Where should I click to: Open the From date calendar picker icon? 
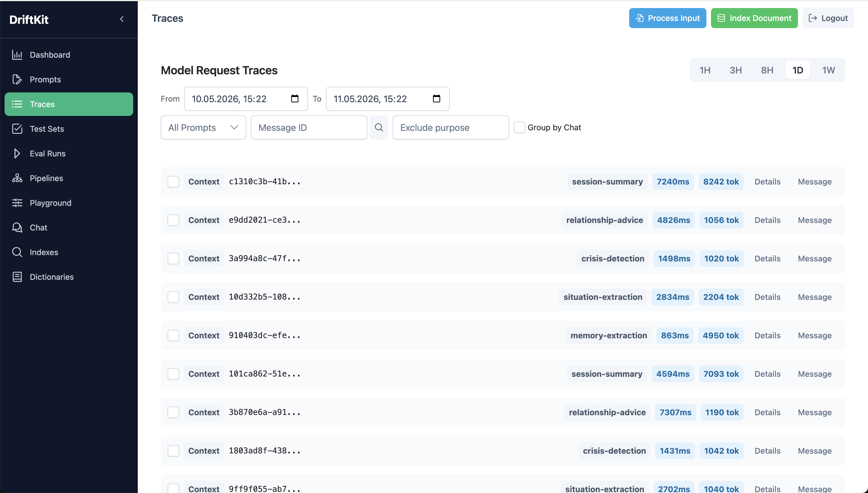click(294, 99)
